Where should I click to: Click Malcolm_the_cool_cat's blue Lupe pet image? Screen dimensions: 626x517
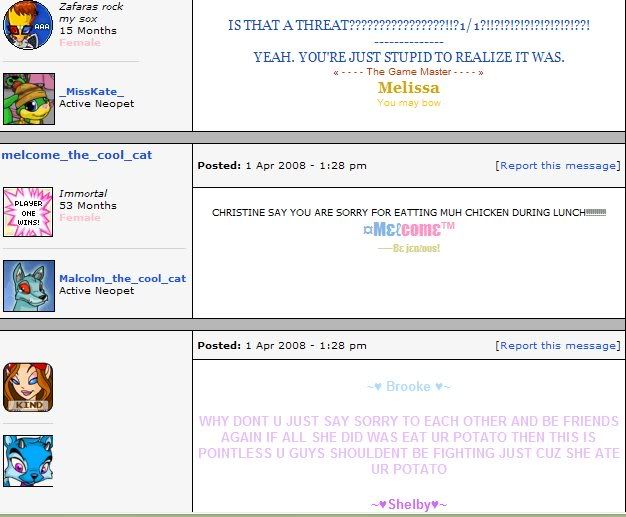(28, 285)
